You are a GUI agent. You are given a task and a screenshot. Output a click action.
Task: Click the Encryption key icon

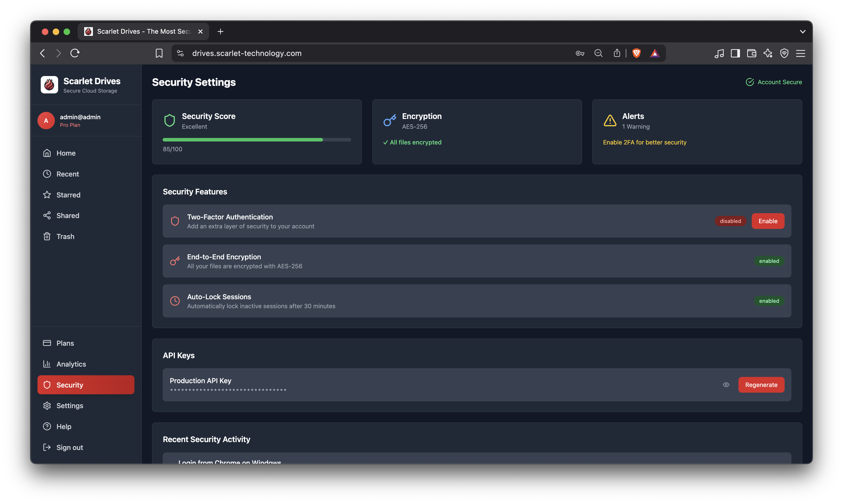click(x=390, y=120)
